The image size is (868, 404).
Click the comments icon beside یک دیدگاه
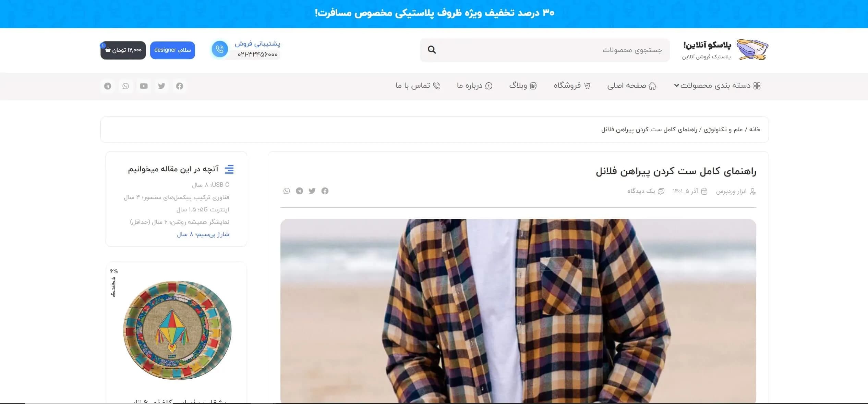(661, 191)
